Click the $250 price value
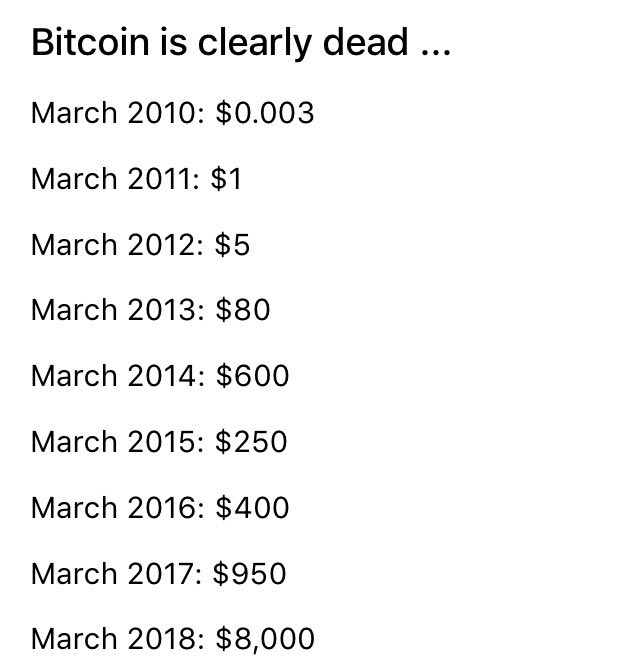640x664 pixels. (x=251, y=442)
